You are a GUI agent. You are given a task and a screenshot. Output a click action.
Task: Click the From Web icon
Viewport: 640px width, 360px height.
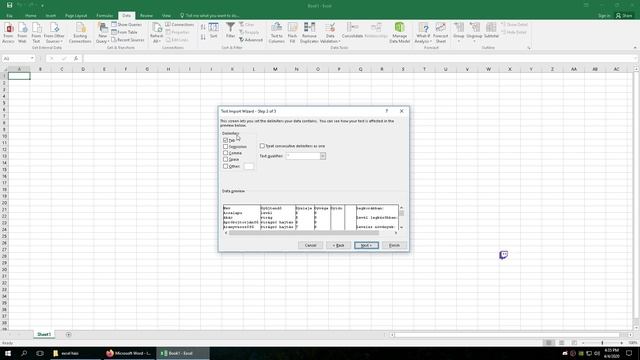click(22, 33)
